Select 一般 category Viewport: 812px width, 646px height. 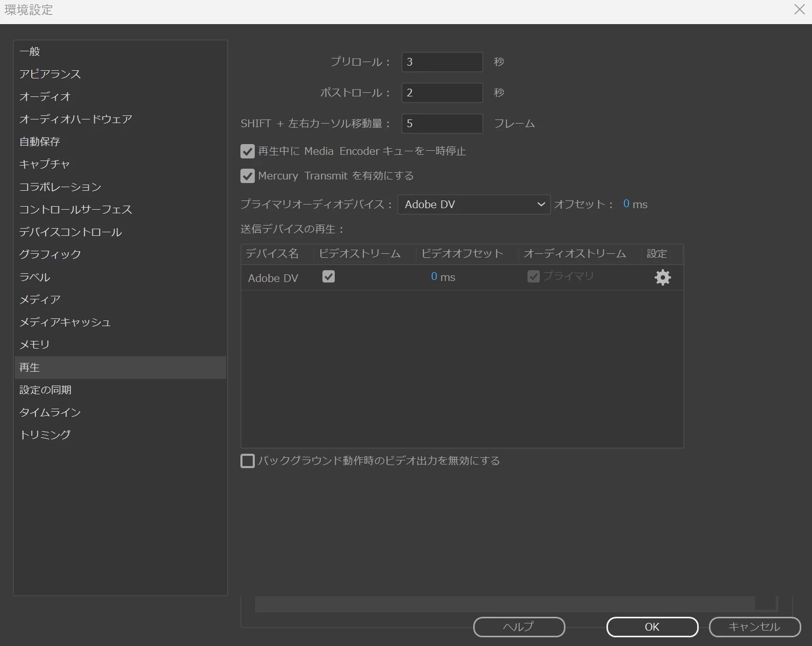click(x=120, y=51)
